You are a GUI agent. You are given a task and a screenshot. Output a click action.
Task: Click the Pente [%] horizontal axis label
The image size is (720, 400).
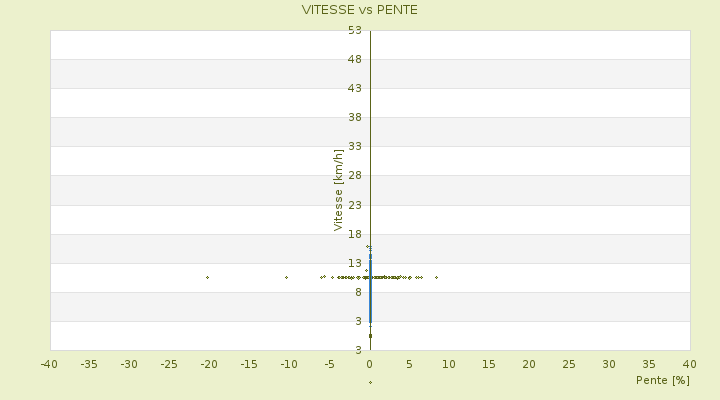(x=663, y=380)
